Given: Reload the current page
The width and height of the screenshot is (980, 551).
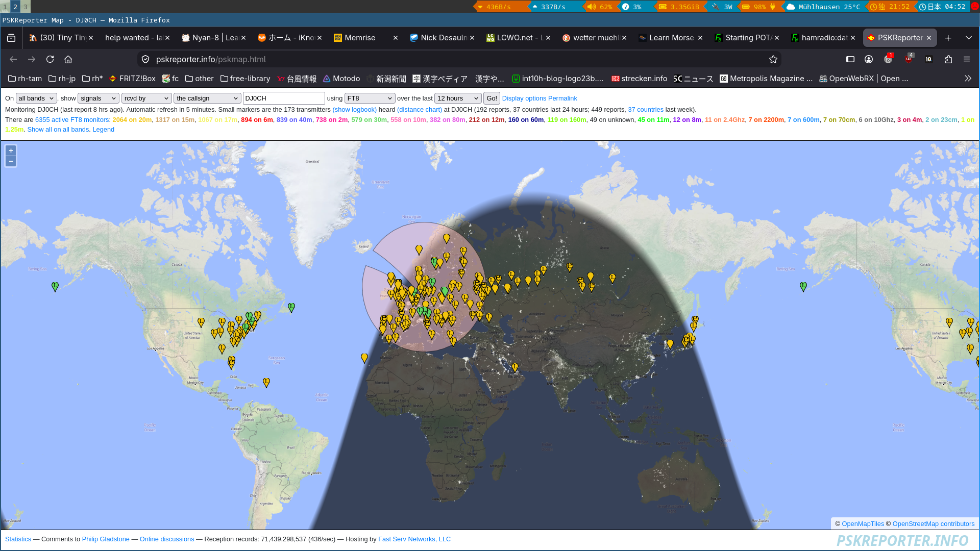Looking at the screenshot, I should click(x=50, y=59).
